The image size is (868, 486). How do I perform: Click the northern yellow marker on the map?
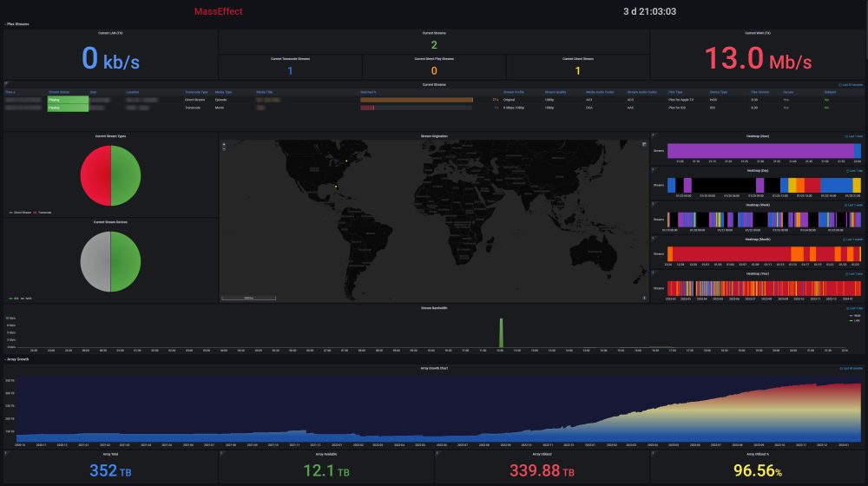point(346,161)
